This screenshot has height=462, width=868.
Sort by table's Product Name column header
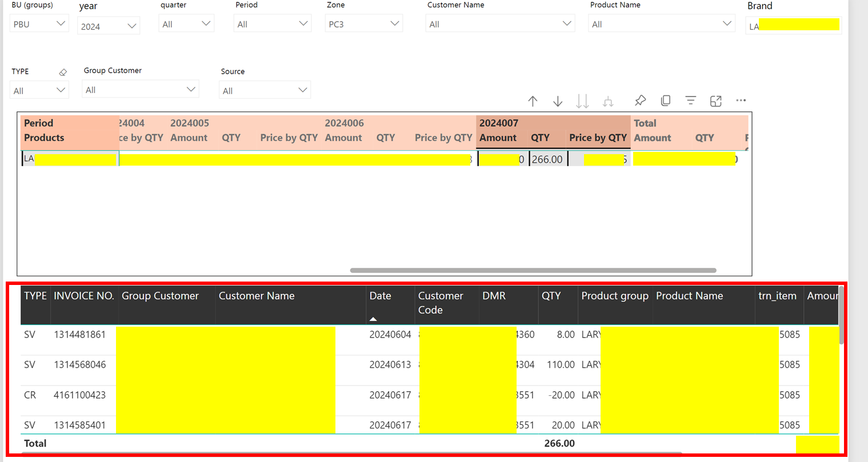[689, 296]
